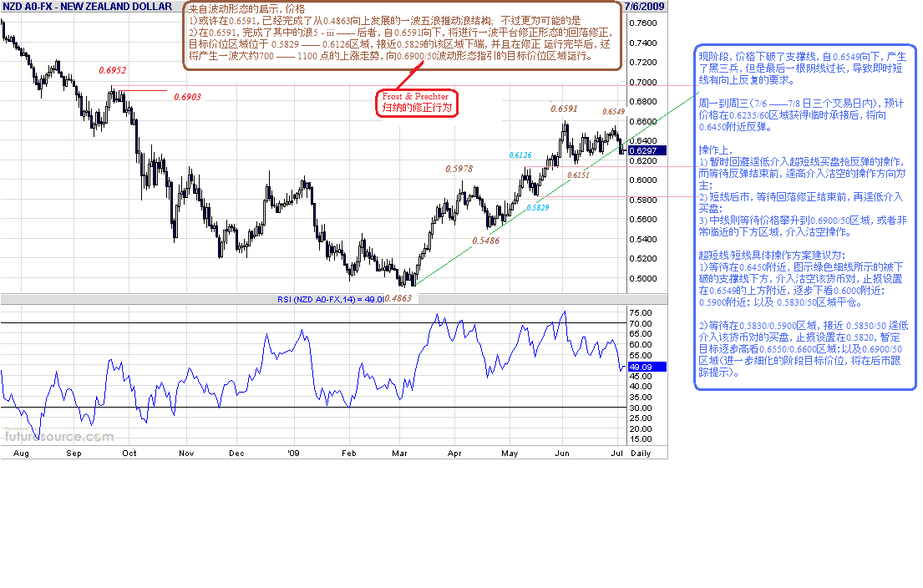Select the 0.7600 price axis label

(x=643, y=23)
